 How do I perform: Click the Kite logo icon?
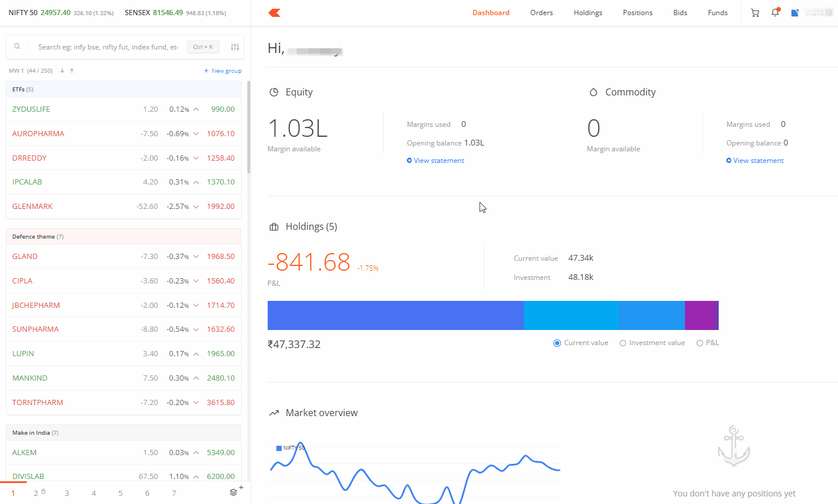[275, 13]
